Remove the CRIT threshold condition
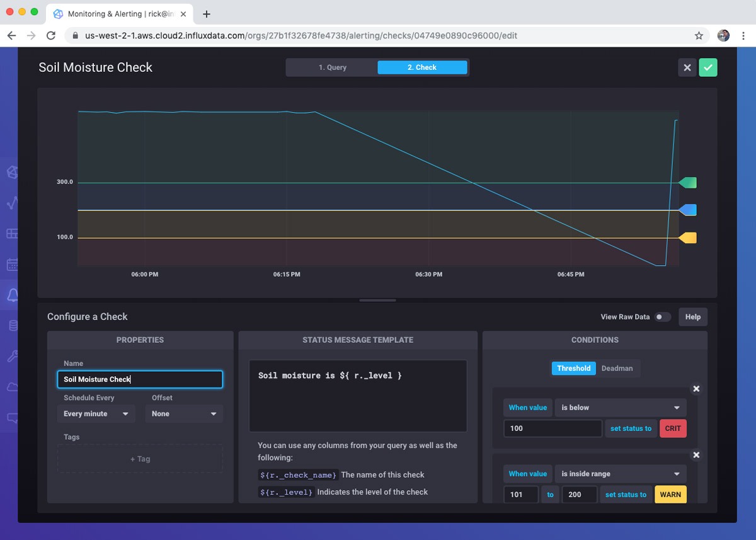756x540 pixels. pyautogui.click(x=696, y=389)
